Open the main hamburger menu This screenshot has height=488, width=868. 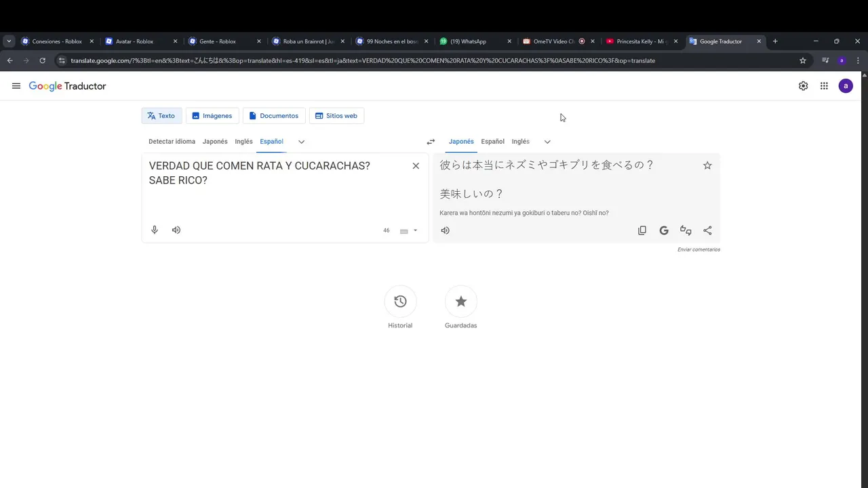click(x=16, y=86)
